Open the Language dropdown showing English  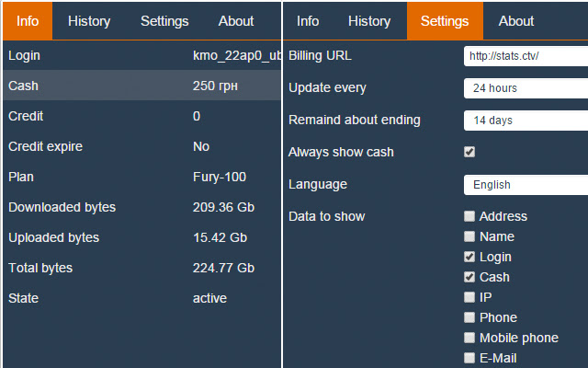click(x=526, y=185)
